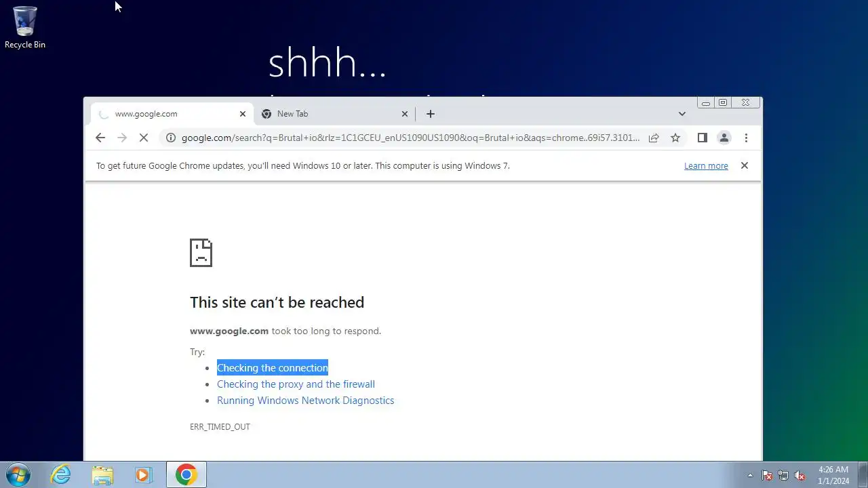Open Chrome side panel icon
This screenshot has width=868, height=488.
tap(703, 138)
